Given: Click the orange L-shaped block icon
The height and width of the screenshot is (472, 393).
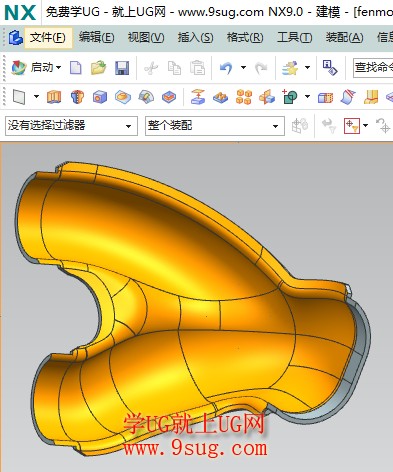Looking at the screenshot, I should pos(371,97).
